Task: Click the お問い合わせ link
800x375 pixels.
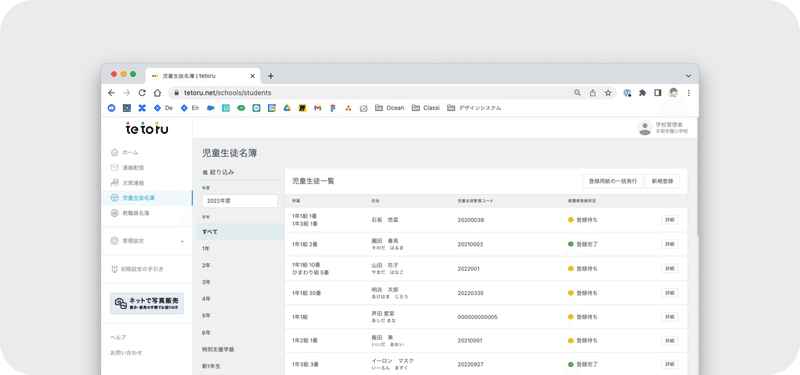Action: pos(126,353)
